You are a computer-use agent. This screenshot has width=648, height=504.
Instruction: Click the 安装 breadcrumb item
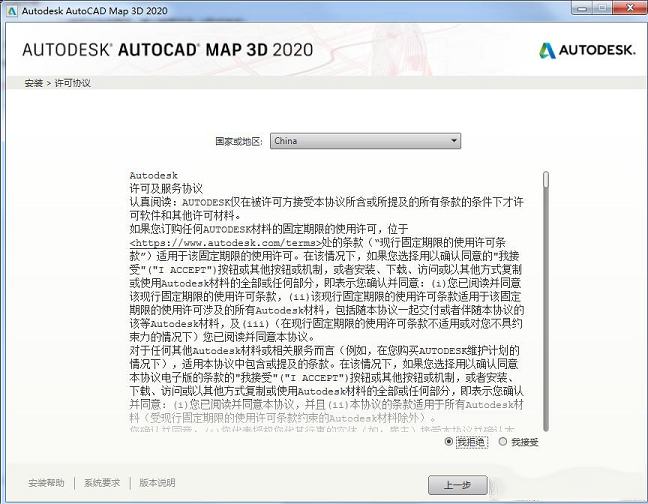[33, 83]
